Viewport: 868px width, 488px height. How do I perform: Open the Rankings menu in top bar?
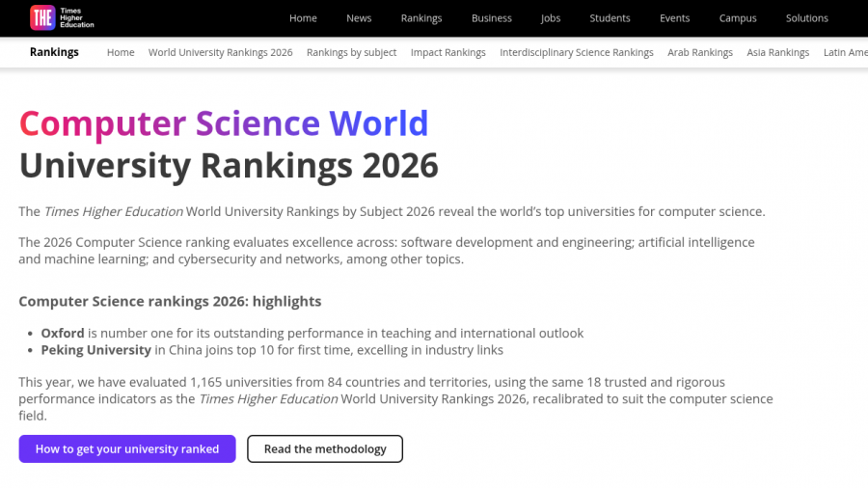click(x=421, y=18)
